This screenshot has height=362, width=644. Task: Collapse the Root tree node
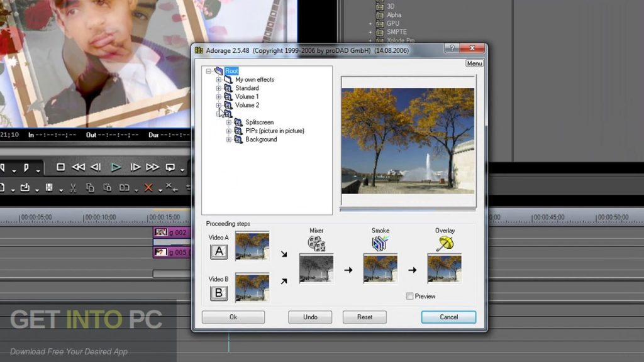209,71
